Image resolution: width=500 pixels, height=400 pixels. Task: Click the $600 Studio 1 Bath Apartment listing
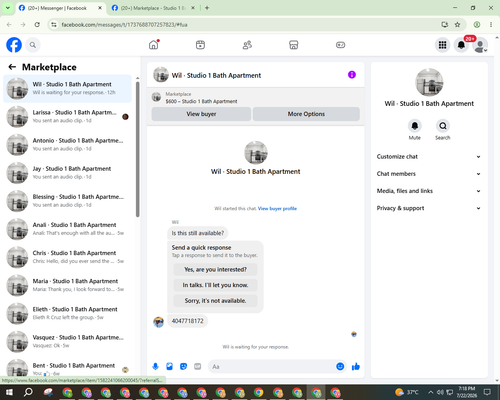point(201,101)
